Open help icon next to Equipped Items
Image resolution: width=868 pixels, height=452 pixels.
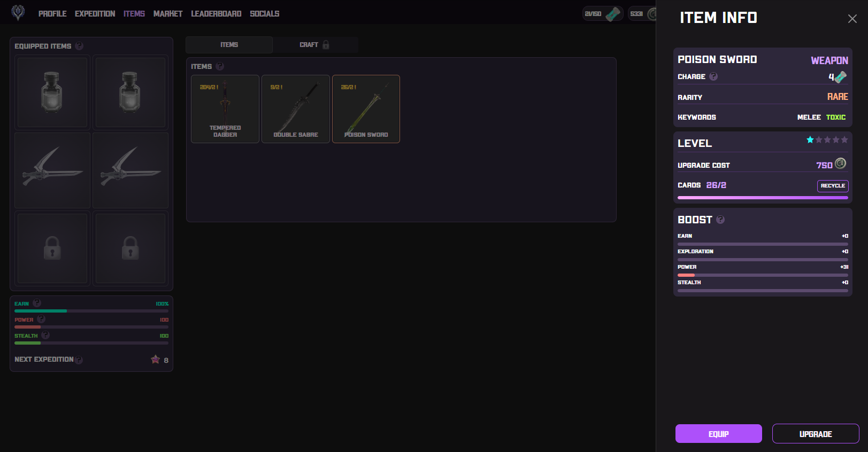79,46
